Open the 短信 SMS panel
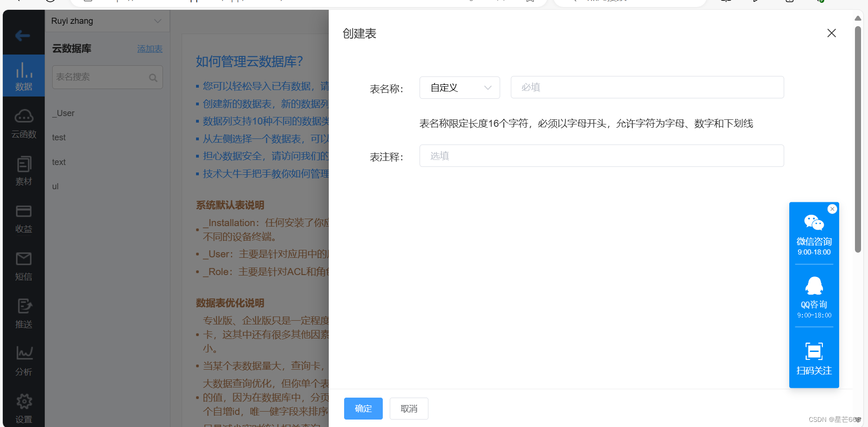The image size is (868, 427). (x=23, y=266)
